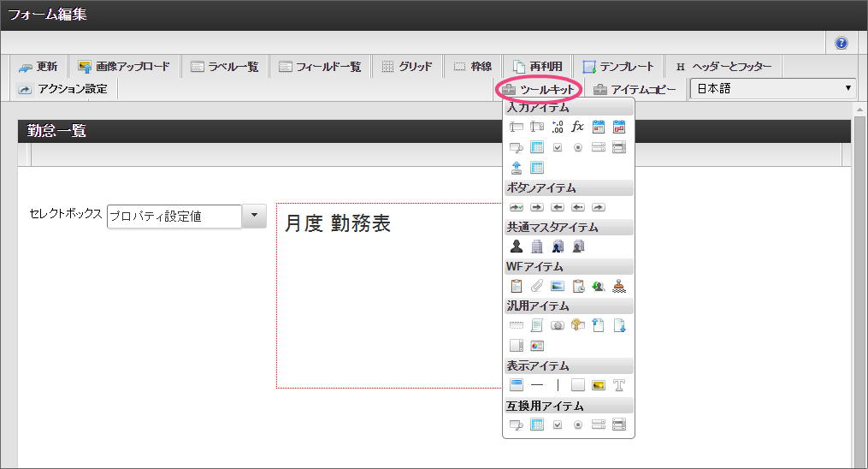
Task: Click the 更新 update button
Action: click(38, 67)
